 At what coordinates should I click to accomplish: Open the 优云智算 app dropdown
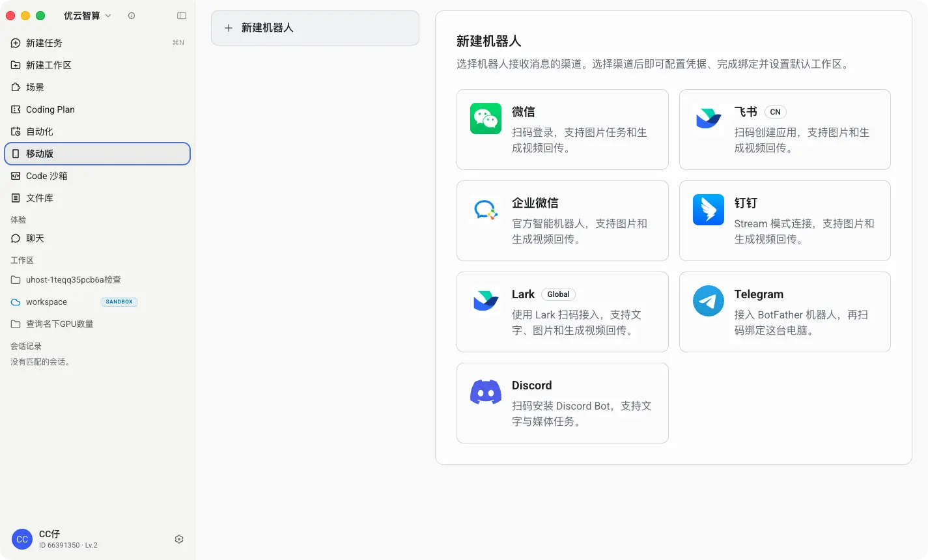pyautogui.click(x=87, y=16)
